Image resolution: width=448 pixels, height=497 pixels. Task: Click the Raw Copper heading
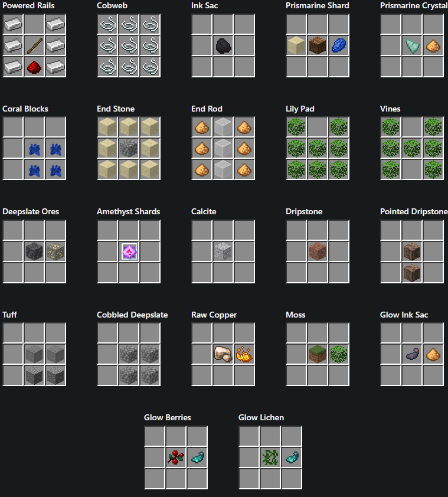214,315
